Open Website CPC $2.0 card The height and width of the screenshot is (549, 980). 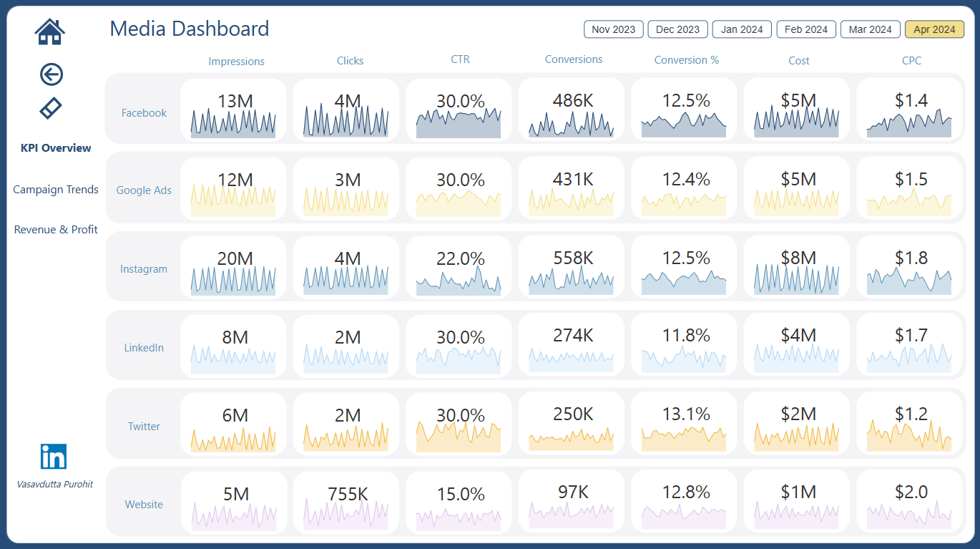pyautogui.click(x=910, y=502)
